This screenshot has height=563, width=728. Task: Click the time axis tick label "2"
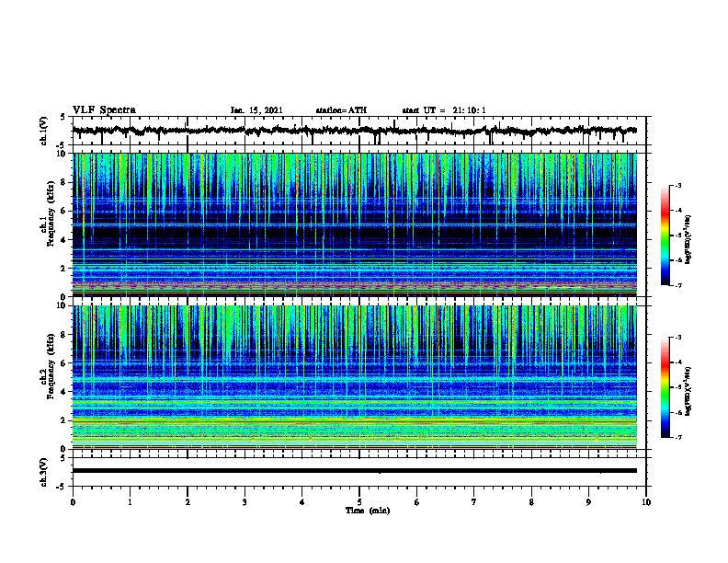(x=188, y=502)
